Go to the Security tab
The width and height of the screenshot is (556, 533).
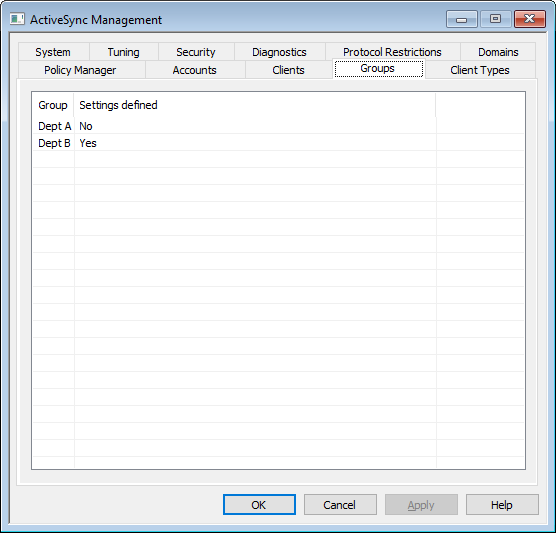(196, 52)
